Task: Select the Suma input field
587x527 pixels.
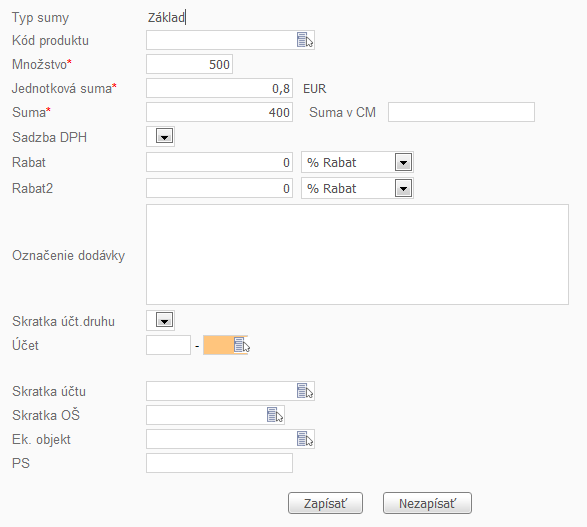Action: [x=219, y=112]
